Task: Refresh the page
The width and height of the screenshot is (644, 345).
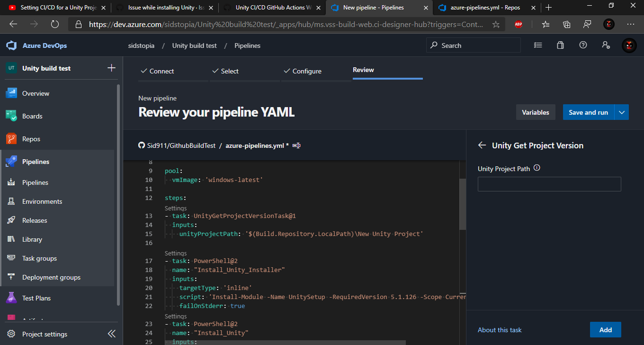Action: point(54,24)
